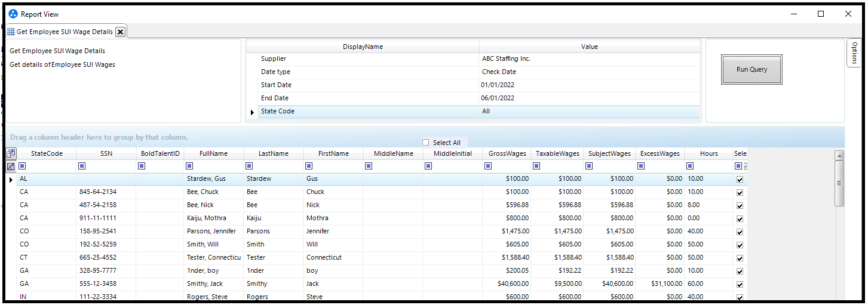Screen dimensions: 868x305
Task: Open FullName column filter operator icon
Action: [x=189, y=167]
